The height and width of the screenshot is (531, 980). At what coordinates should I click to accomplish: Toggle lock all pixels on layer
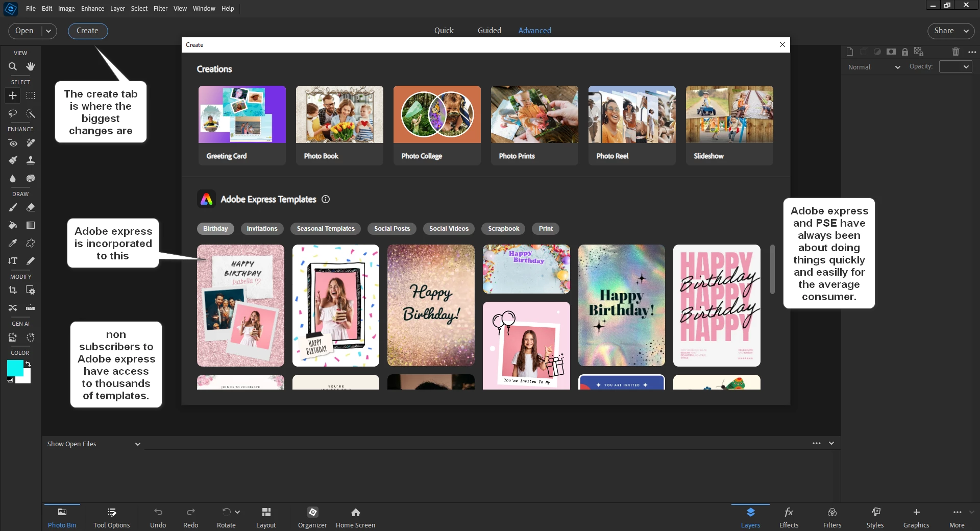(x=905, y=52)
